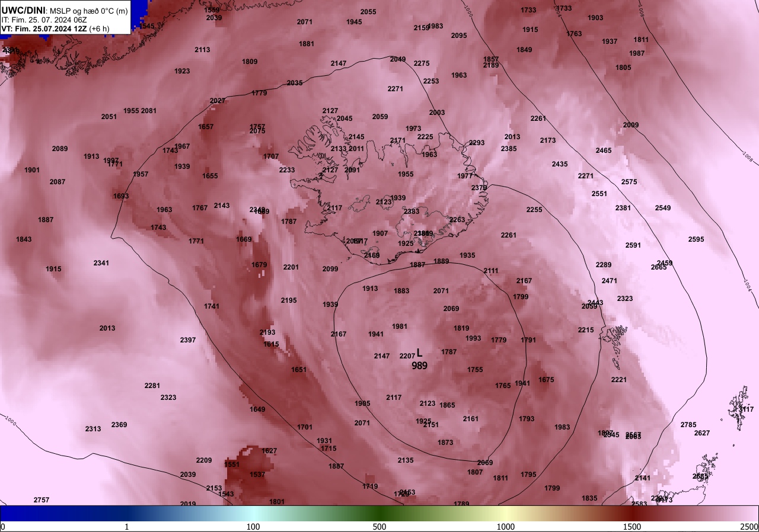This screenshot has width=759, height=532.
Task: Click the height value 1627
Action: [269, 451]
